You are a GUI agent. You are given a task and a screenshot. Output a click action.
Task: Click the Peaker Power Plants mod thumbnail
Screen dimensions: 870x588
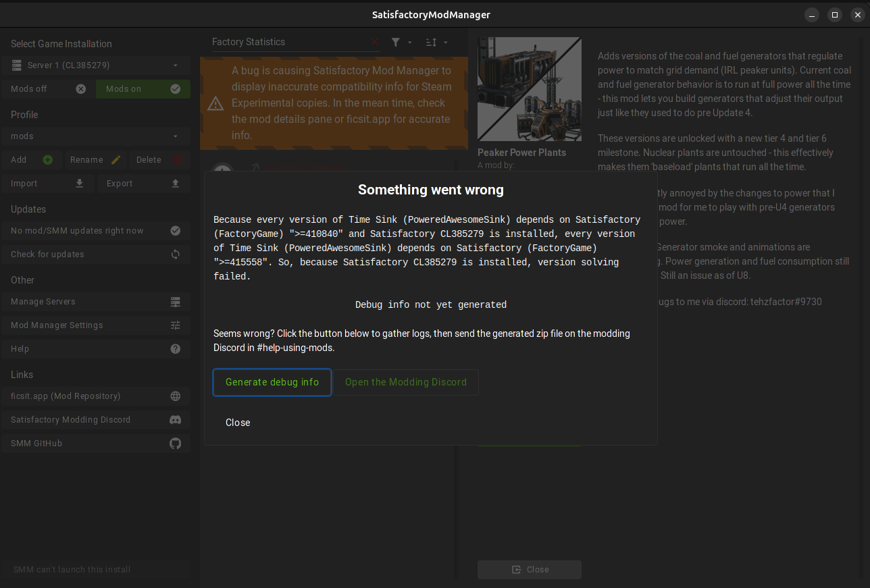coord(530,89)
